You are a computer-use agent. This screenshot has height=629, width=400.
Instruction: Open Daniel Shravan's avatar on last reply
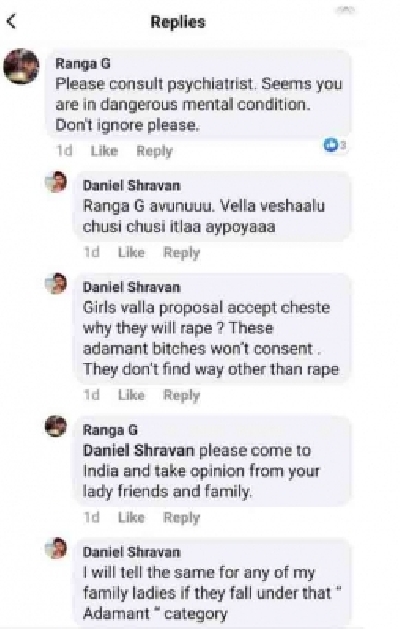click(x=55, y=548)
